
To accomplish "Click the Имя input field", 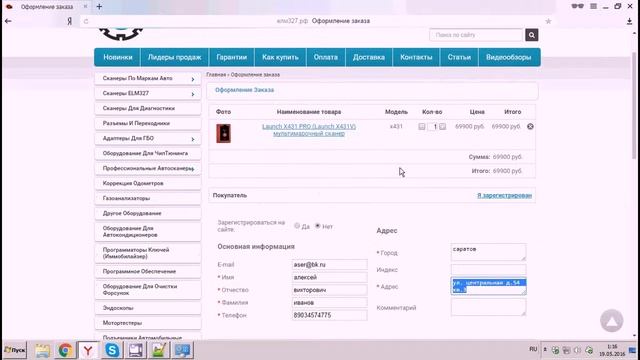I will click(x=329, y=277).
